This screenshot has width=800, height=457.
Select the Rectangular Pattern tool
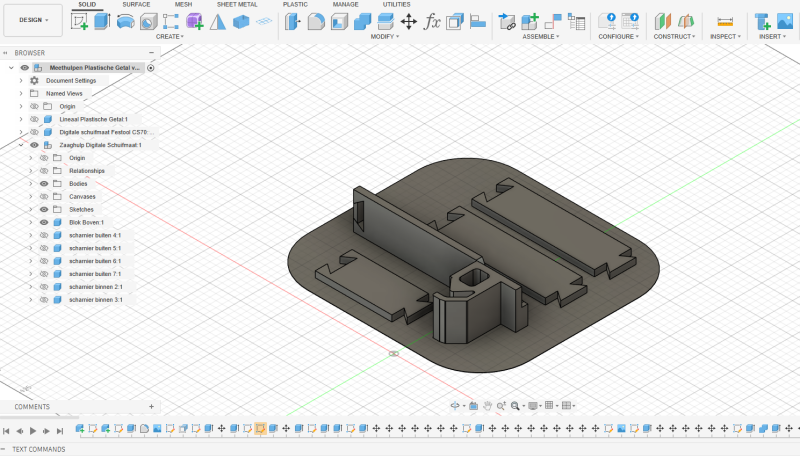170,22
